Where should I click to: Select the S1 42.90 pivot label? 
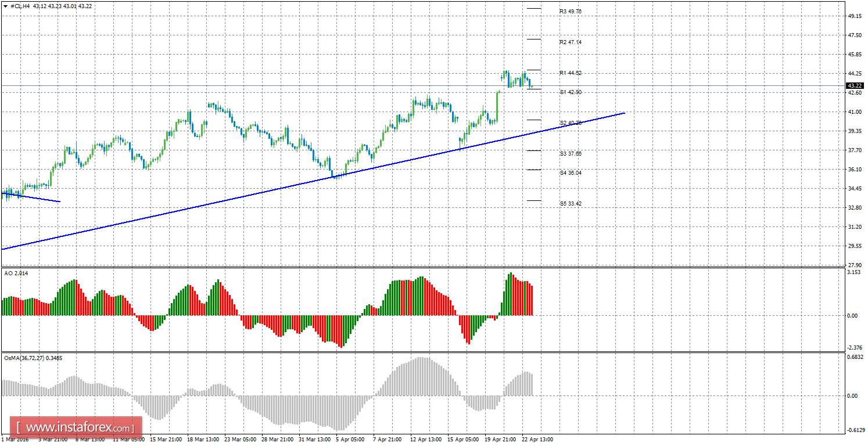point(571,92)
